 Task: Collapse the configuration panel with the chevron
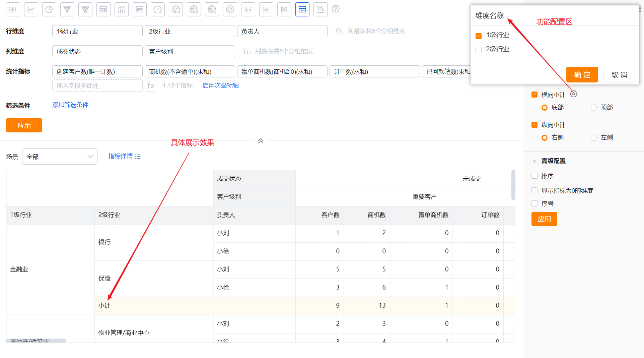(x=261, y=141)
